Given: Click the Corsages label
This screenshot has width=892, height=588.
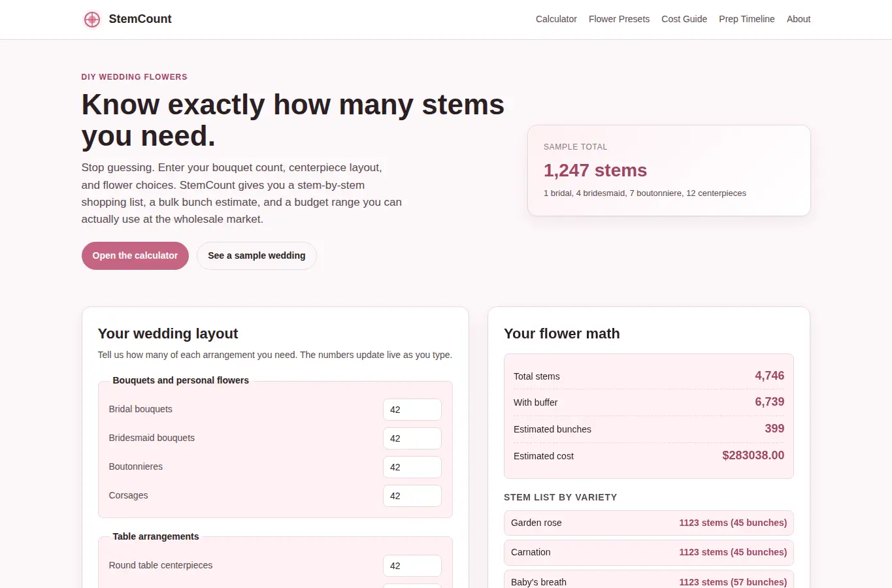Looking at the screenshot, I should [x=128, y=495].
